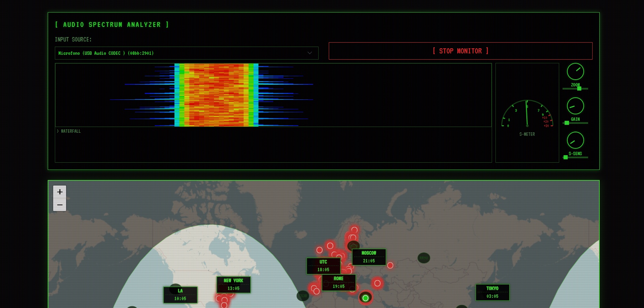
Task: Click the map zoom in plus button
Action: (60, 192)
